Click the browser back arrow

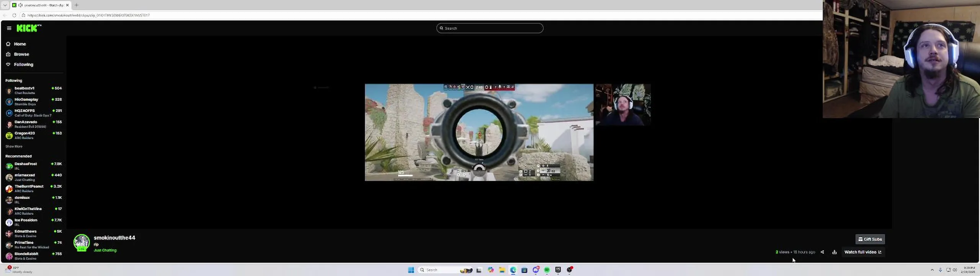pyautogui.click(x=5, y=15)
